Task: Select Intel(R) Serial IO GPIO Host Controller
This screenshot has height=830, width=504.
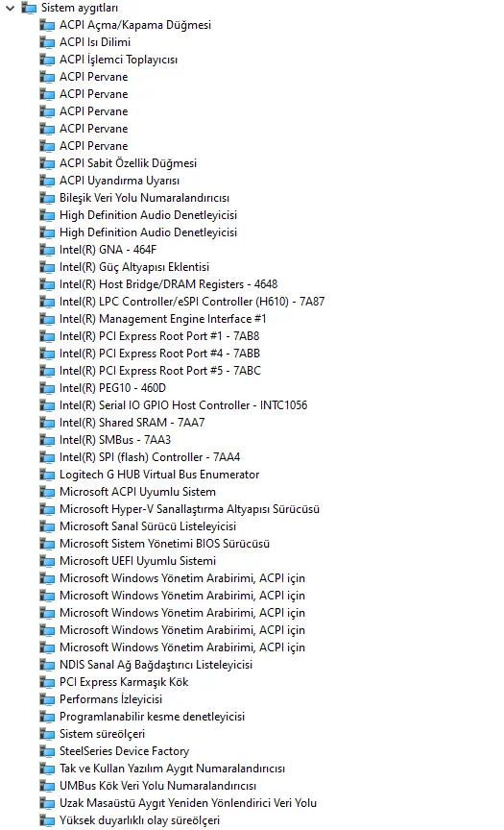Action: pyautogui.click(x=183, y=405)
